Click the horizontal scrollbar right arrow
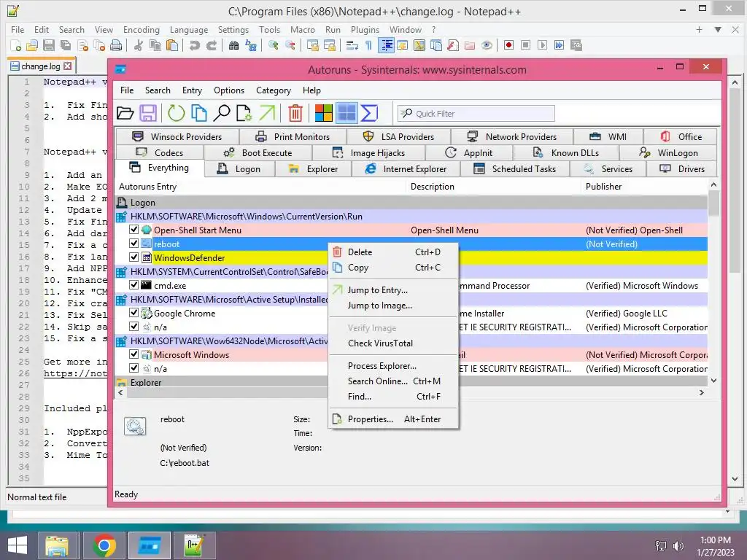Image resolution: width=747 pixels, height=560 pixels. click(701, 392)
